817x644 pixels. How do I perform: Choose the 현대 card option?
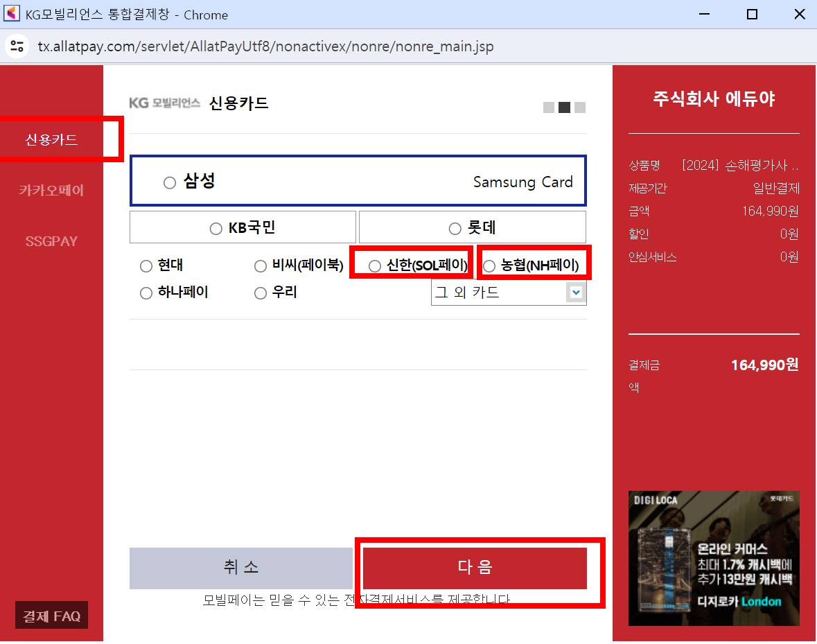pos(146,266)
